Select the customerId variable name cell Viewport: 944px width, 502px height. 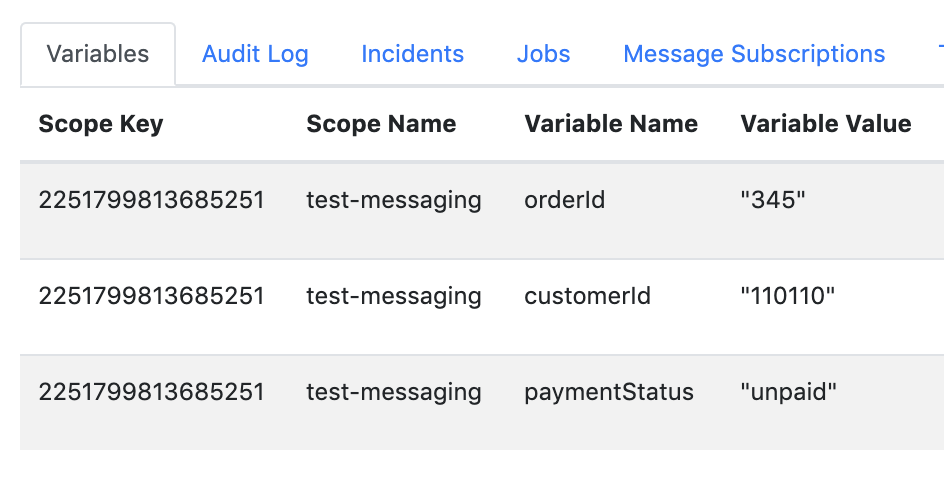click(588, 296)
